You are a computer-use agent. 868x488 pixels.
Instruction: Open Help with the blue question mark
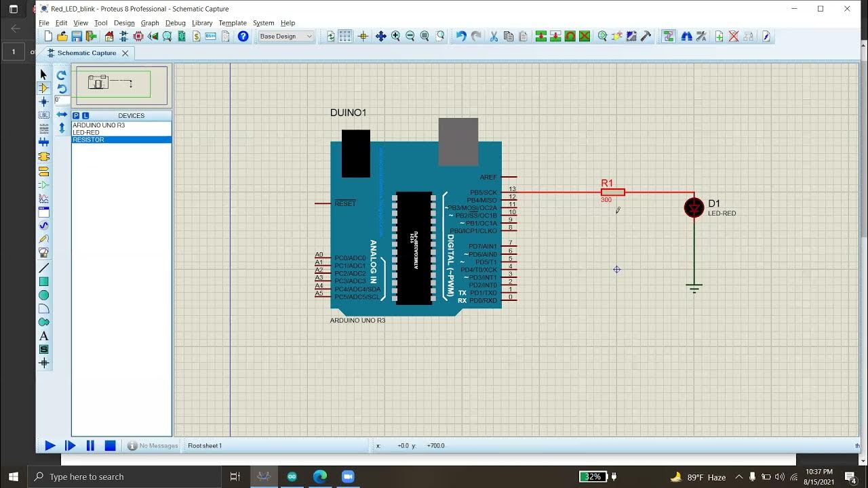pyautogui.click(x=243, y=37)
